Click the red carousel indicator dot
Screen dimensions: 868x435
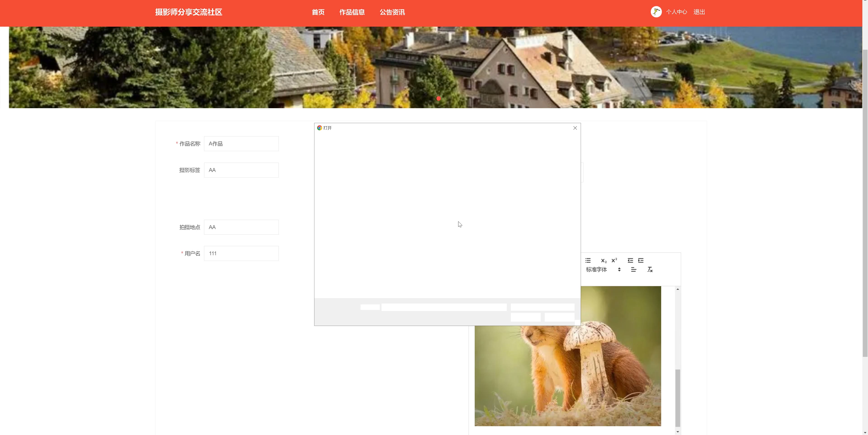click(438, 99)
